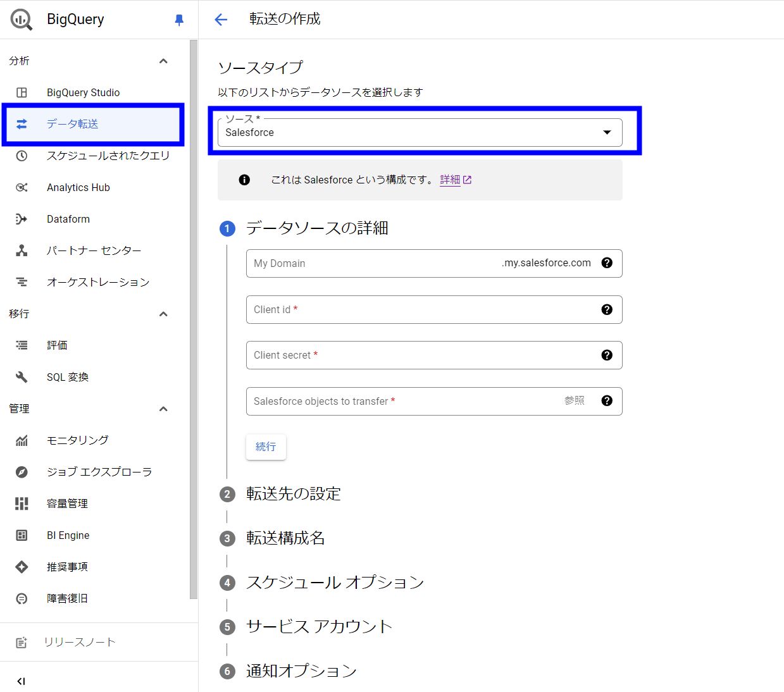The width and height of the screenshot is (784, 692).
Task: Click the help icon for Client id
Action: [x=606, y=309]
